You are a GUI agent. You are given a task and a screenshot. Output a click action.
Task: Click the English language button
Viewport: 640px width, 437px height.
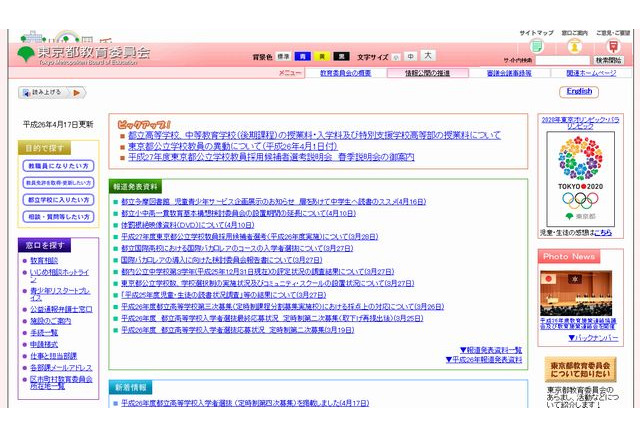coord(580,91)
